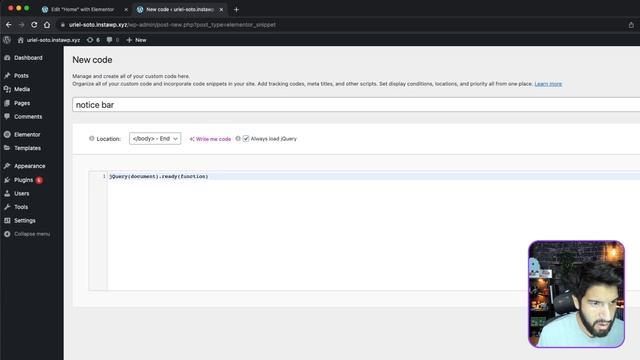Click the WordPress logo in the admin bar
This screenshot has height=360, width=640.
(7, 40)
